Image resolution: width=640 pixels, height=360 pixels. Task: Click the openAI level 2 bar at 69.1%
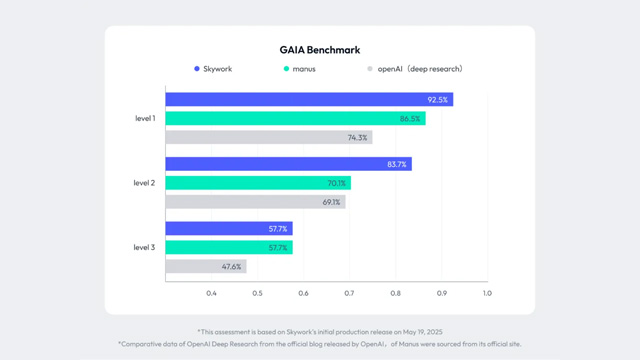click(x=256, y=202)
